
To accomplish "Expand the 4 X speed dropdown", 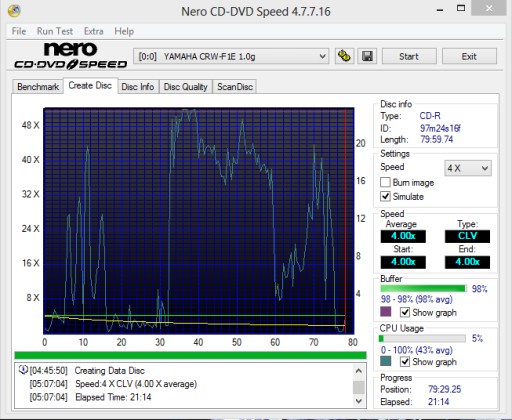I will pyautogui.click(x=468, y=168).
